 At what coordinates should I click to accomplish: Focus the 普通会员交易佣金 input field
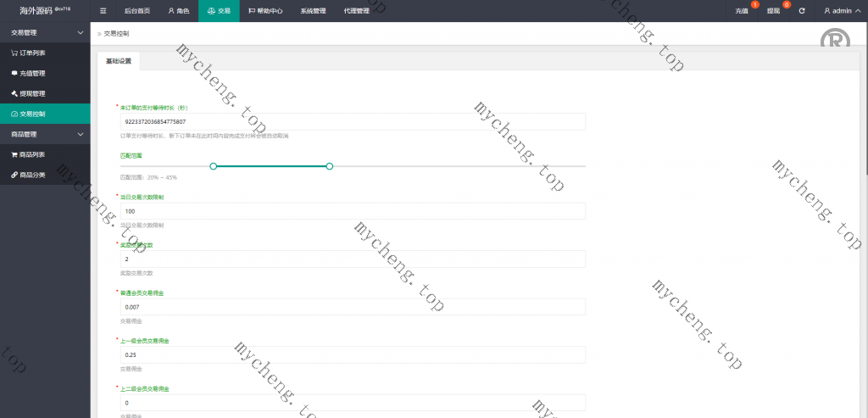tap(353, 306)
